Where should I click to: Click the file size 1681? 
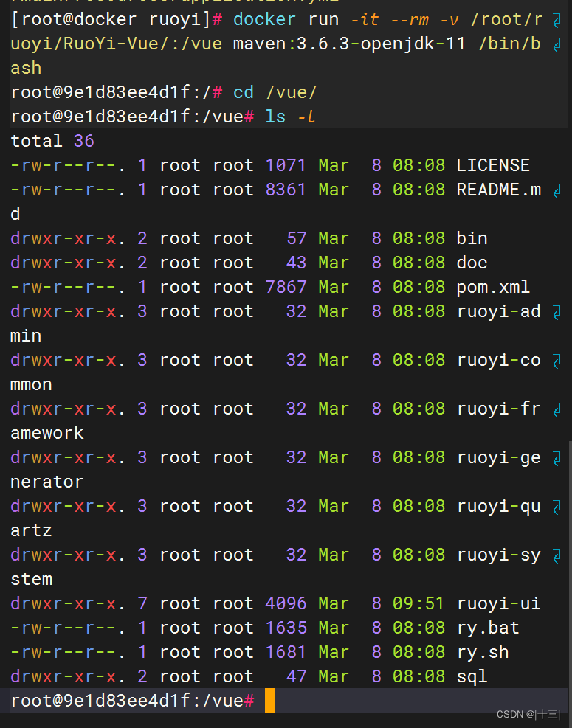[x=286, y=652]
